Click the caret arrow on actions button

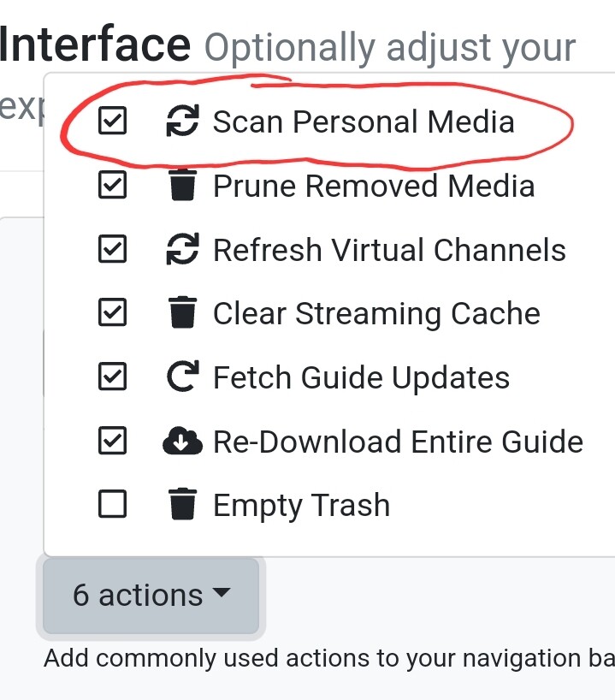tap(221, 593)
